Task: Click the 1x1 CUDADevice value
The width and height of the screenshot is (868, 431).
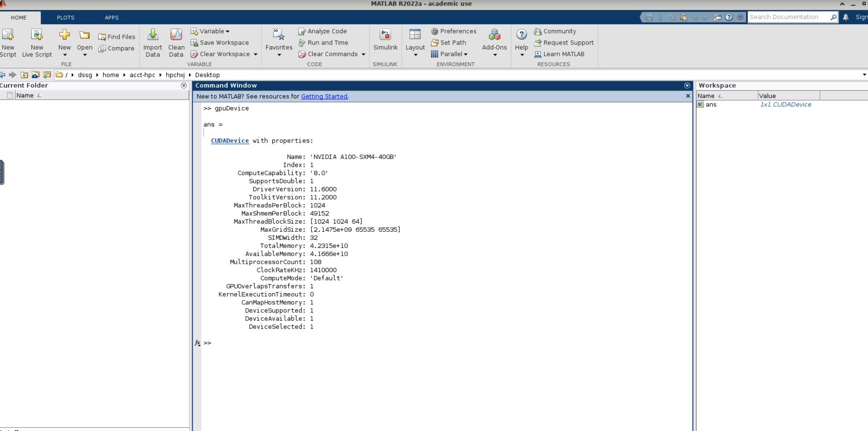Action: click(786, 105)
